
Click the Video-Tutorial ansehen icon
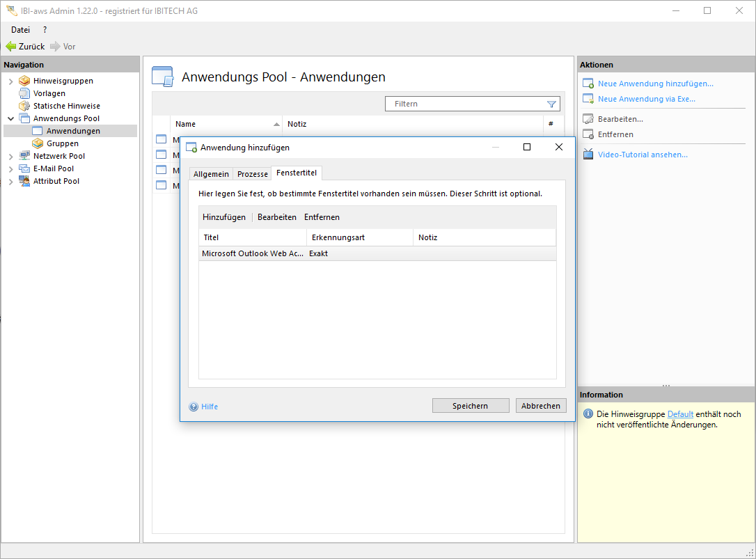point(588,155)
